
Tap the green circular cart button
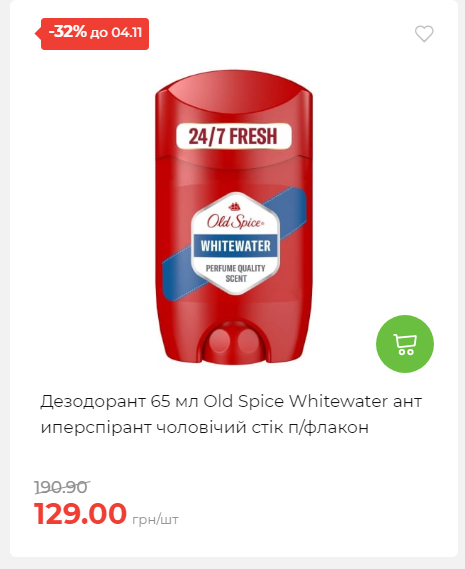click(x=405, y=344)
